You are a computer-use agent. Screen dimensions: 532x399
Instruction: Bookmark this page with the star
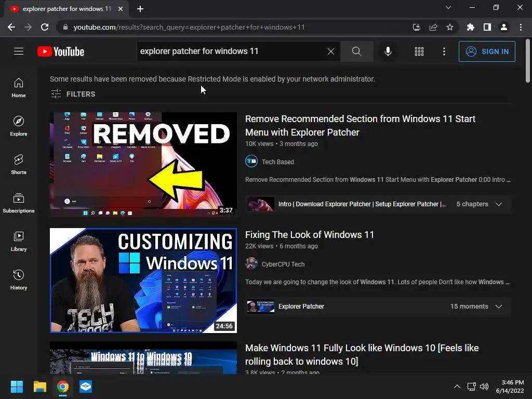click(450, 27)
